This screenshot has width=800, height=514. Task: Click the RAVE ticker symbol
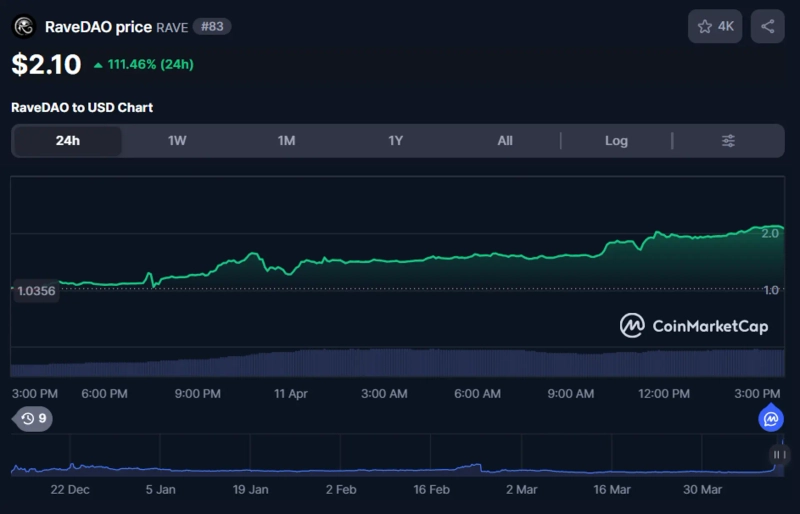pos(172,28)
